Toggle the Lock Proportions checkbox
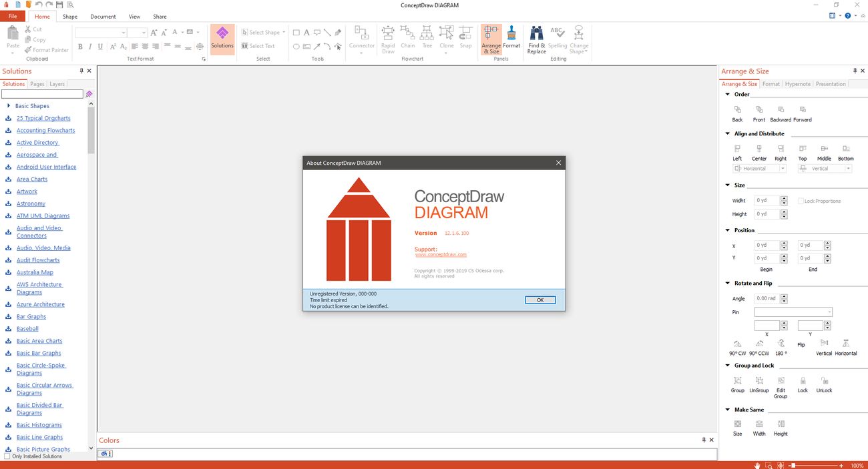 (801, 201)
